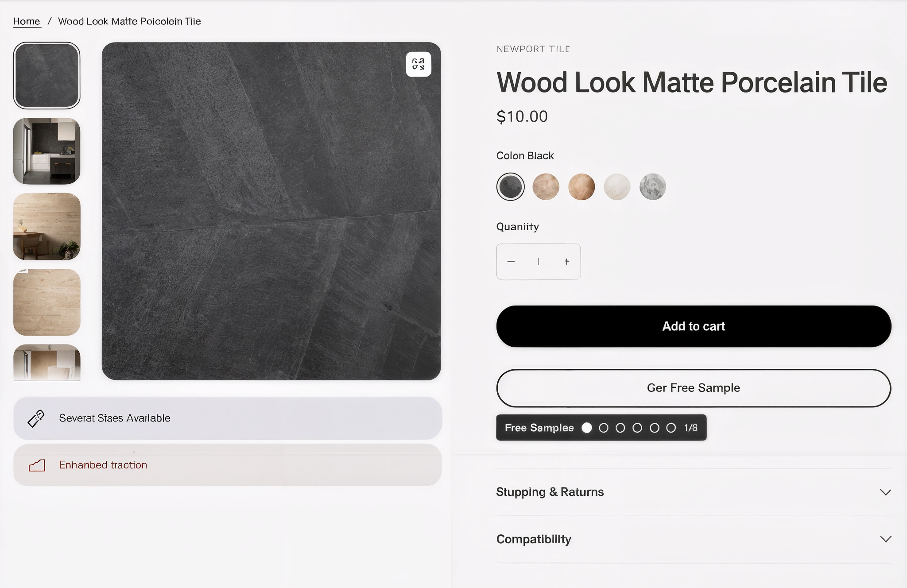Viewport: 907px width, 588px height.
Task: Click the minus icon to decrease quantity
Action: [512, 261]
